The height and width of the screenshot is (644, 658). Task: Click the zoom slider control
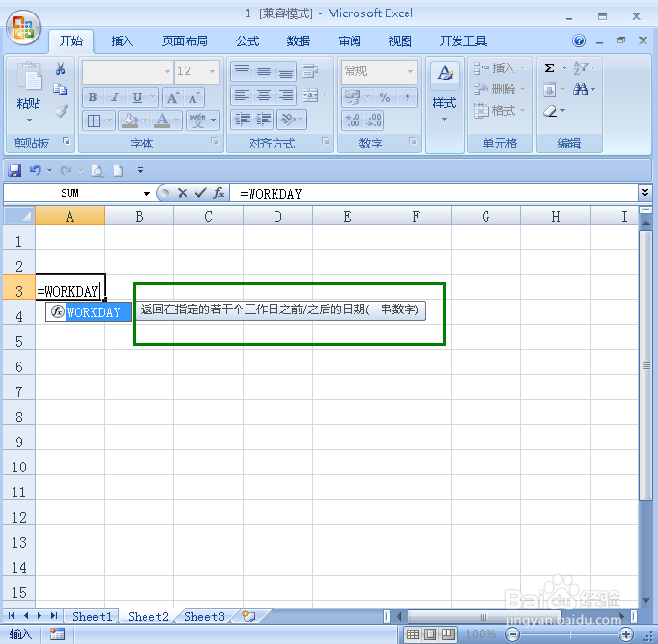[x=570, y=634]
